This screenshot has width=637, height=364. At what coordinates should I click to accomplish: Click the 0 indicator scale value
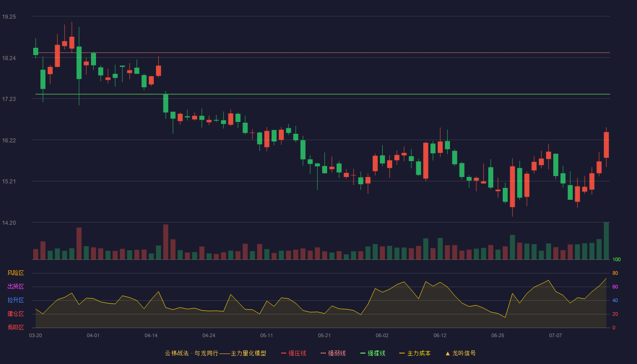click(614, 328)
